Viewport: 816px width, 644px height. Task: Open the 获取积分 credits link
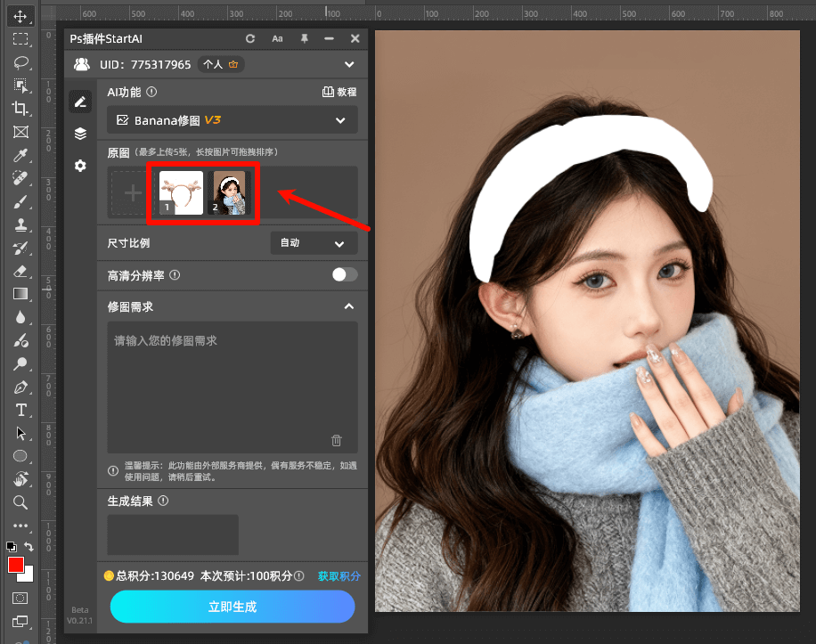pyautogui.click(x=339, y=575)
